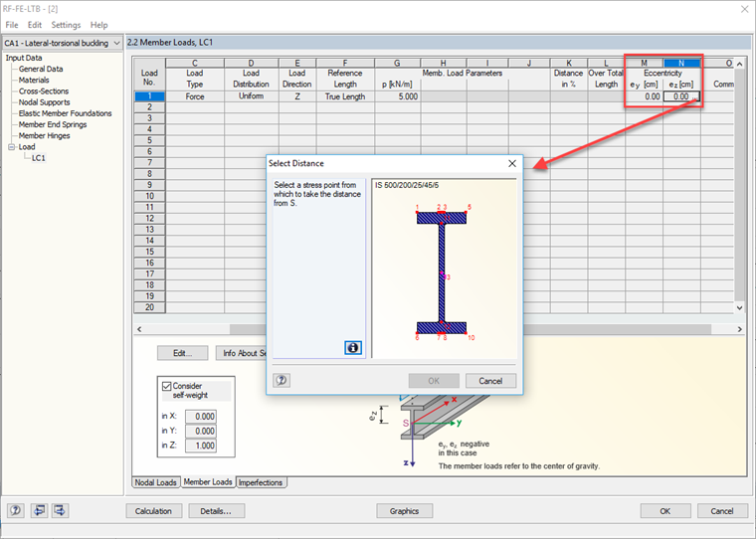The height and width of the screenshot is (539, 756).
Task: Click the main window OK button
Action: (664, 511)
